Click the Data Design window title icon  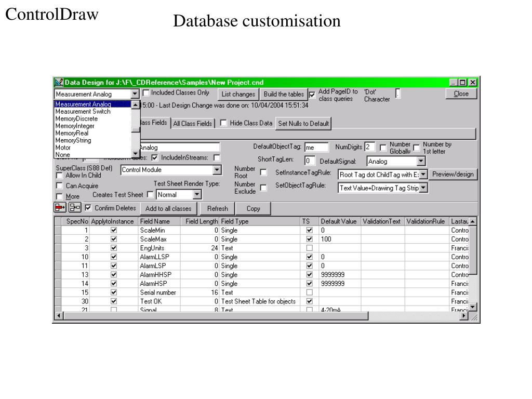click(59, 82)
